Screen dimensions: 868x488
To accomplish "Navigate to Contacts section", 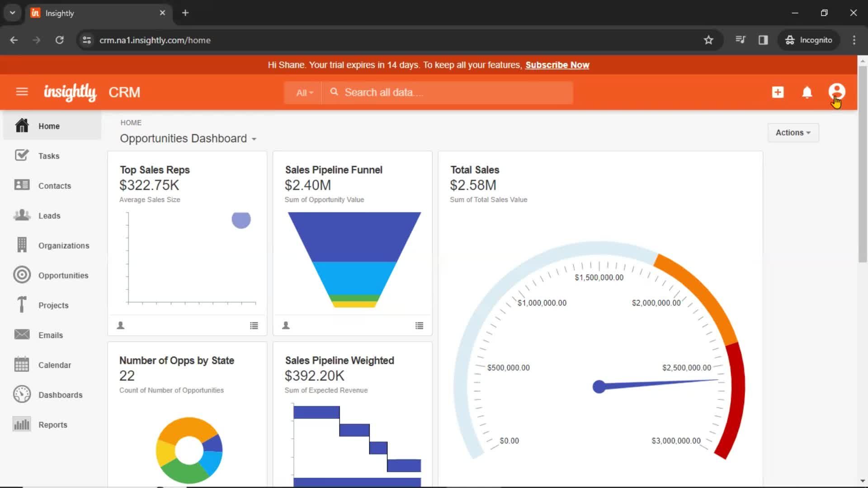I will pyautogui.click(x=54, y=185).
